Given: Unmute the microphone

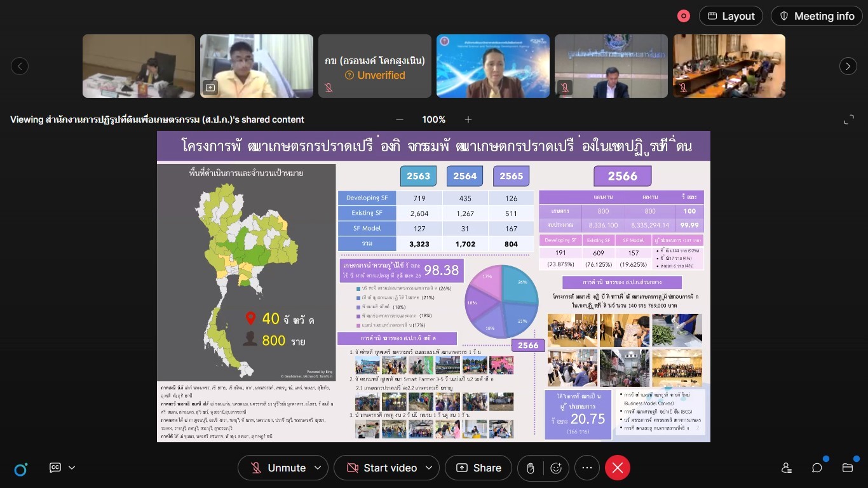Looking at the screenshot, I should coord(277,468).
